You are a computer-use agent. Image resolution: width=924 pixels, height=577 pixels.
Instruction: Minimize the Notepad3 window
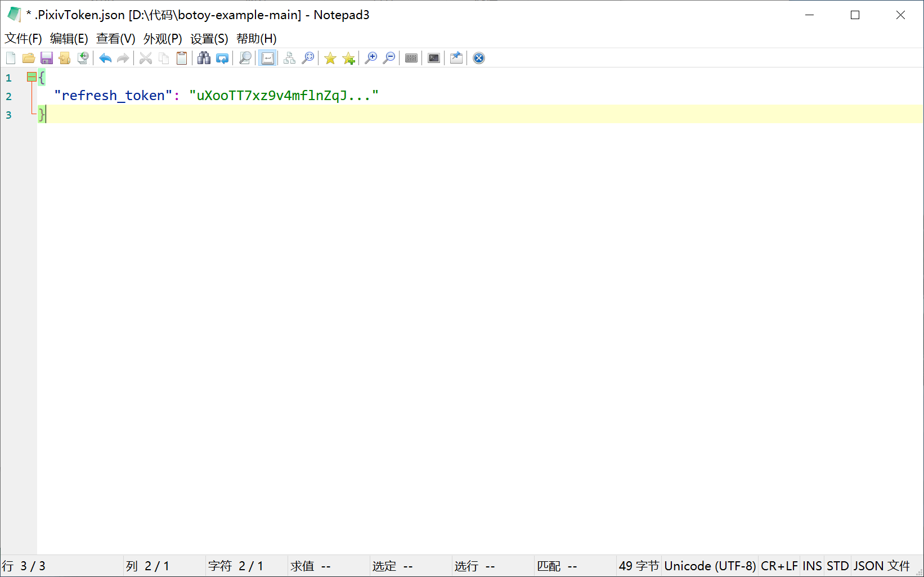pos(810,15)
